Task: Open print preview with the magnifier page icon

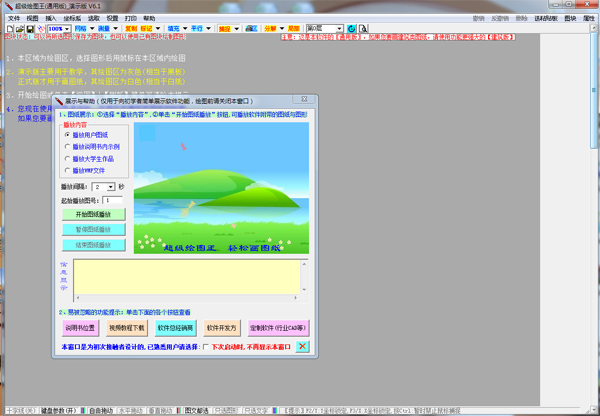Action: click(363, 29)
